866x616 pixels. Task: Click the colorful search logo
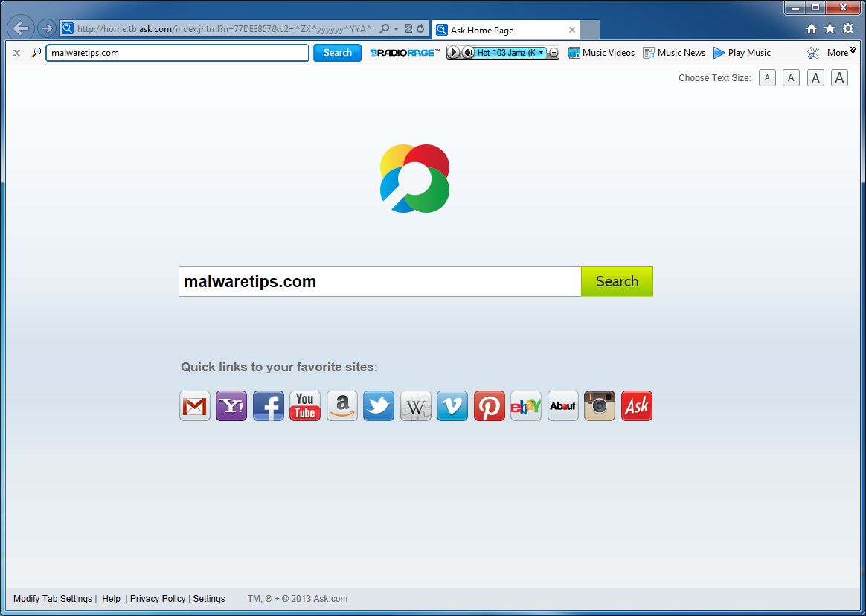pyautogui.click(x=415, y=179)
